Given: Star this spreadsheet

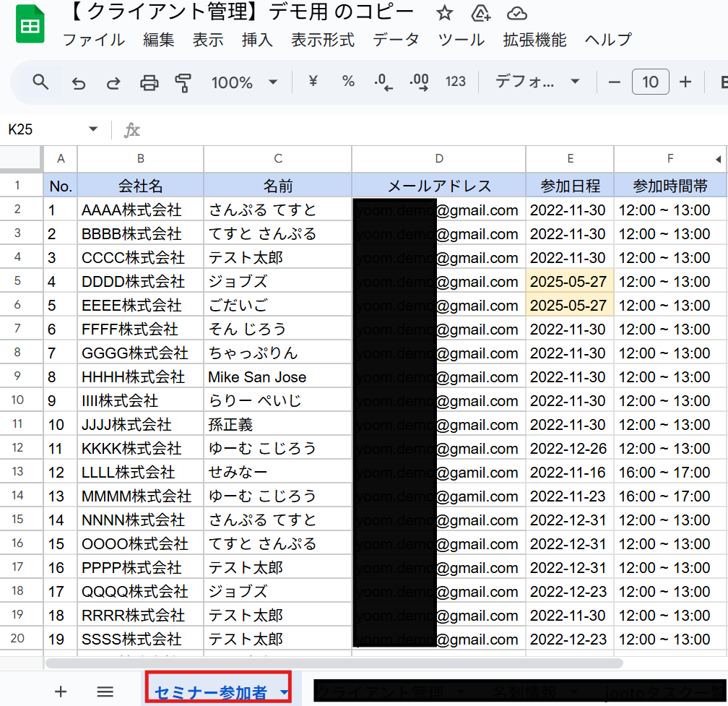Looking at the screenshot, I should coord(444,12).
